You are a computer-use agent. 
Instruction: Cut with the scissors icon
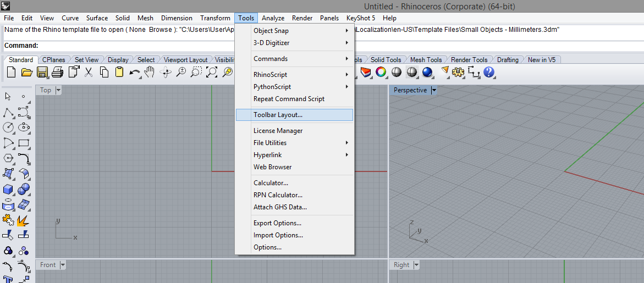point(89,72)
